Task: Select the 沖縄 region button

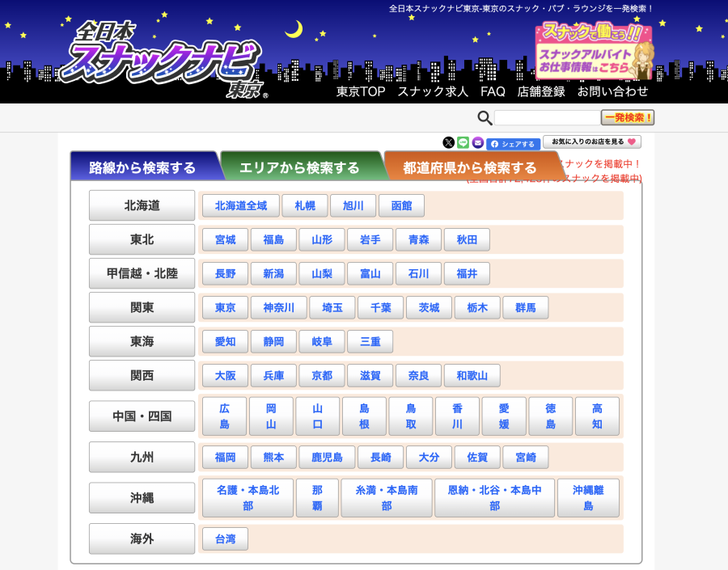Action: tap(142, 498)
